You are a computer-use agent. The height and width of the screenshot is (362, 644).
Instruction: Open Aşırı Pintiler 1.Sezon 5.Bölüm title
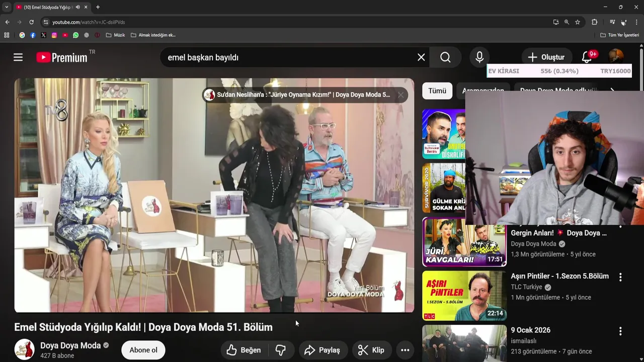[x=559, y=276]
